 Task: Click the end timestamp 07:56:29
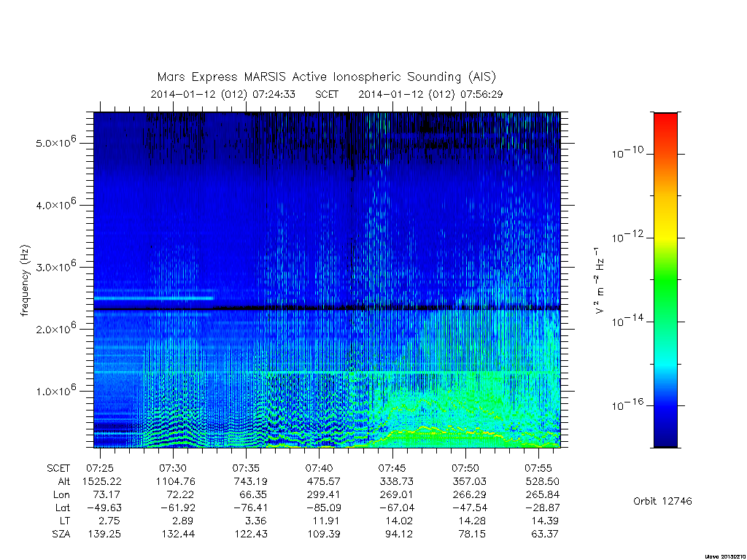[481, 94]
